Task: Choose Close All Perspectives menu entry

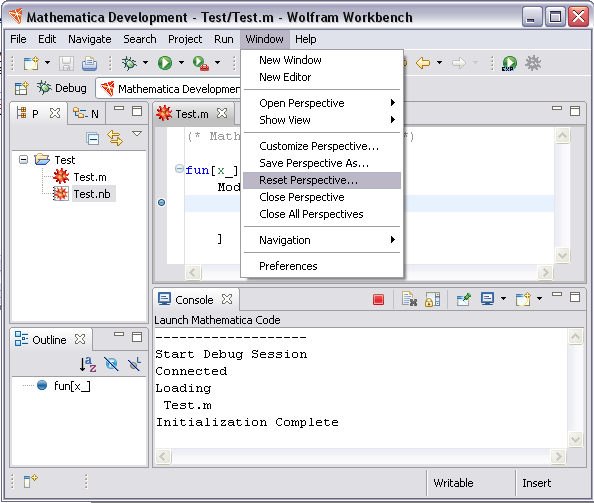Action: click(x=322, y=214)
